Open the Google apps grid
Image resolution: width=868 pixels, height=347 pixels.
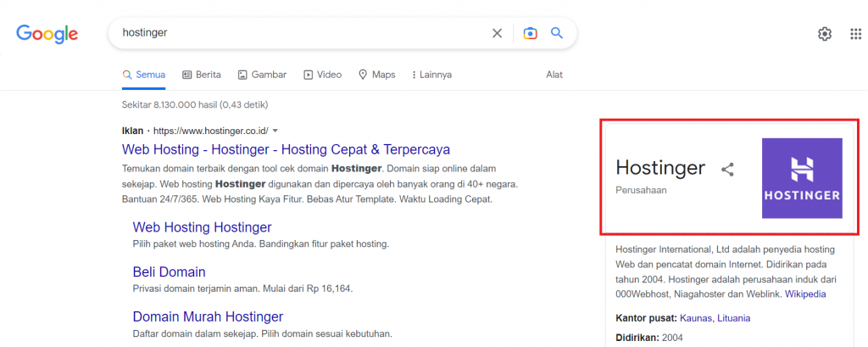[x=855, y=33]
